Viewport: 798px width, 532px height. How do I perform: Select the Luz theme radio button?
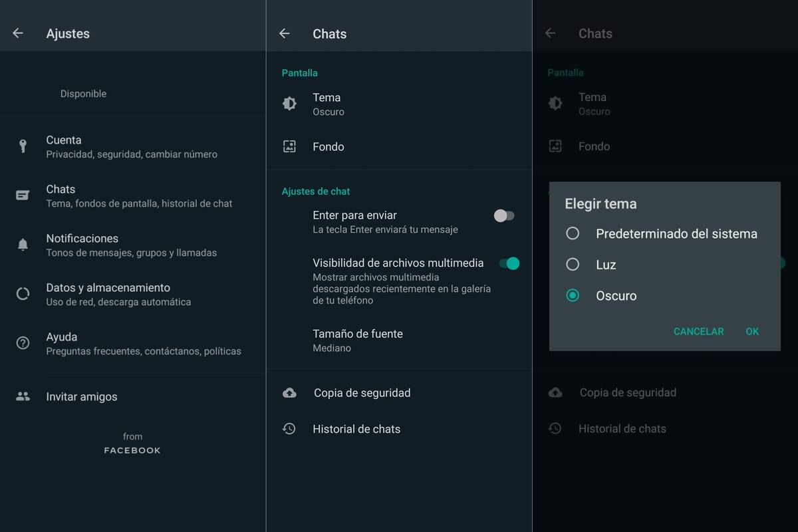573,265
